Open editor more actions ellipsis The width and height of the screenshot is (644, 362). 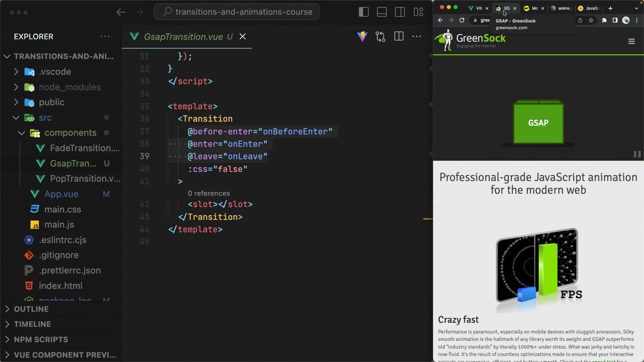pos(417,37)
